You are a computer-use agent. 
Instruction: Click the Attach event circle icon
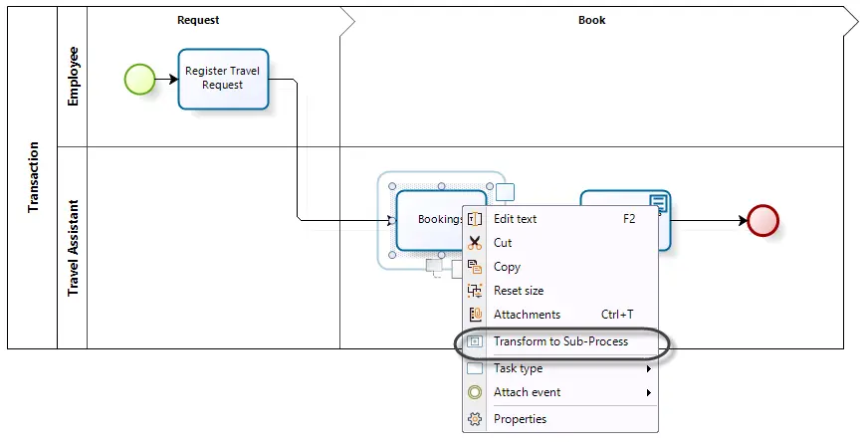(x=475, y=392)
